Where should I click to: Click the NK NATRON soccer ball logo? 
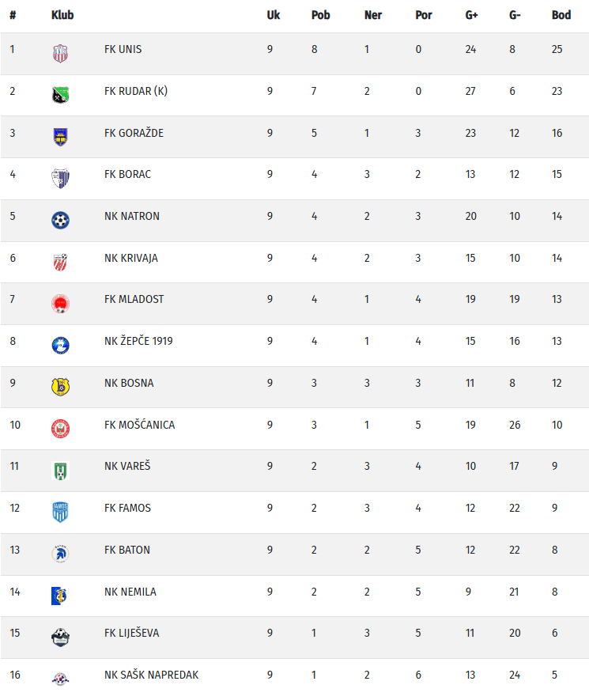pos(60,220)
